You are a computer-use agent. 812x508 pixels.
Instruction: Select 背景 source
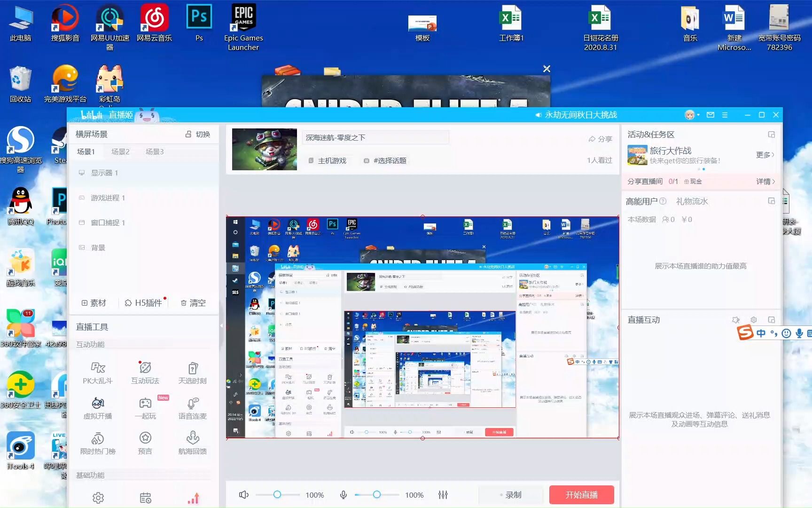[144, 248]
